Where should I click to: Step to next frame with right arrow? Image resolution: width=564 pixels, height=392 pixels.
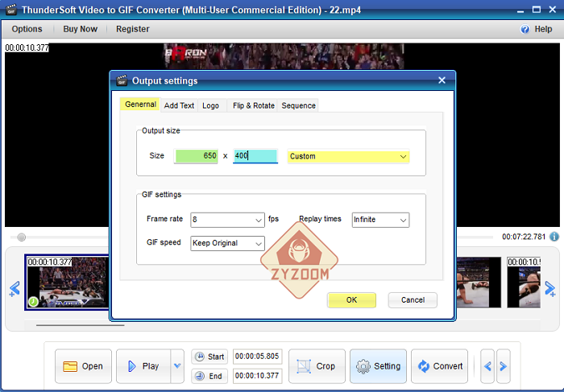click(504, 366)
